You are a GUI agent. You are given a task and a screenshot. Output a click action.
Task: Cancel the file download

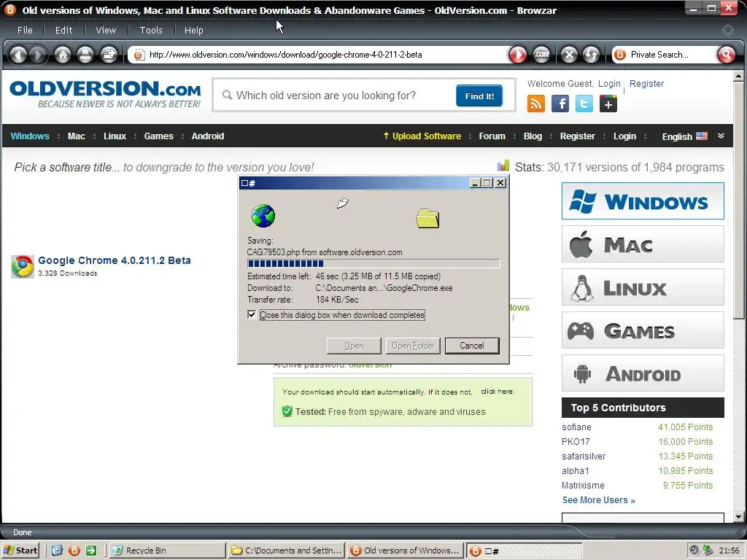tap(472, 346)
